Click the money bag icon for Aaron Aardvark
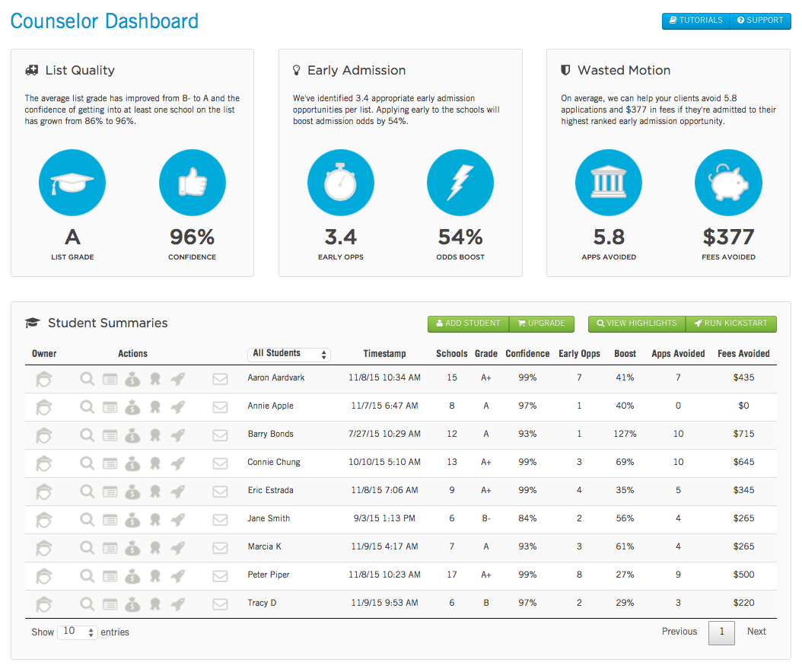Screen dimensions: 802x672 coord(133,379)
